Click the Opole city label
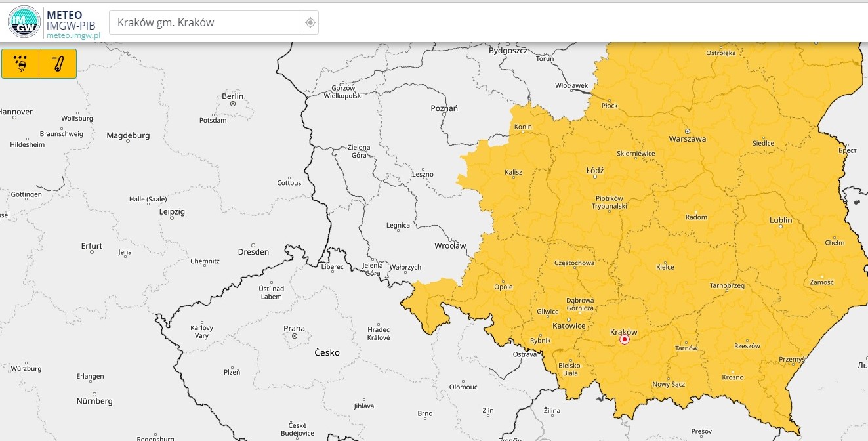The image size is (868, 441). 503,287
